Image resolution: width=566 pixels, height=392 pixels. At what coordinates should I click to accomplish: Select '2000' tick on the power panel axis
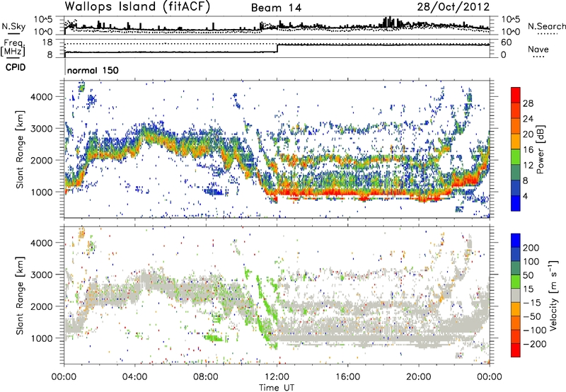point(41,160)
